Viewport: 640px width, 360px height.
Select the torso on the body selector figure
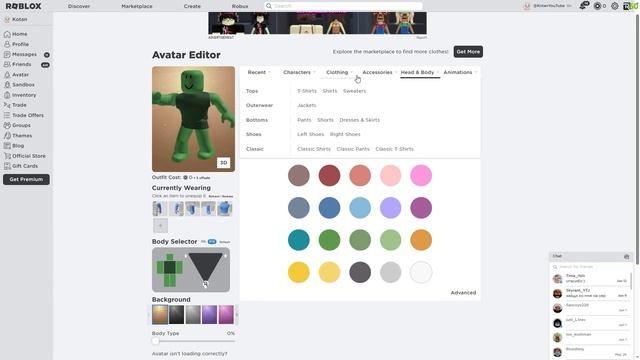pyautogui.click(x=170, y=268)
